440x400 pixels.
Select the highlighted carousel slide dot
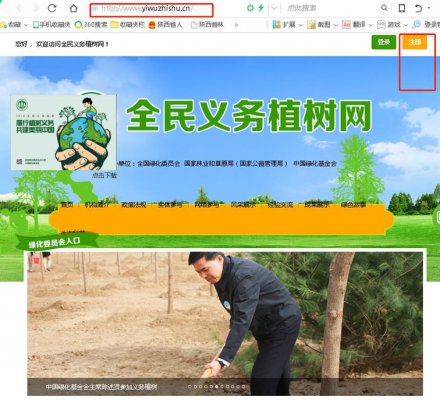[217, 387]
